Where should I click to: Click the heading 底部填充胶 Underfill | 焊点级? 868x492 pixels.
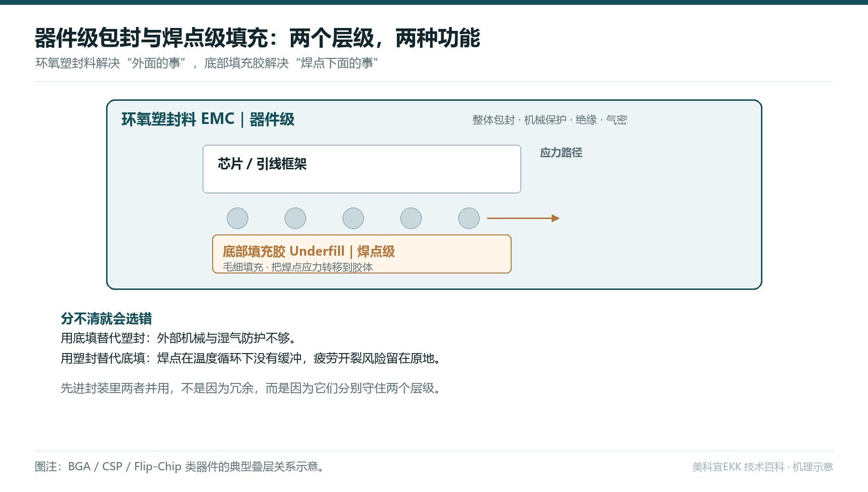[309, 251]
